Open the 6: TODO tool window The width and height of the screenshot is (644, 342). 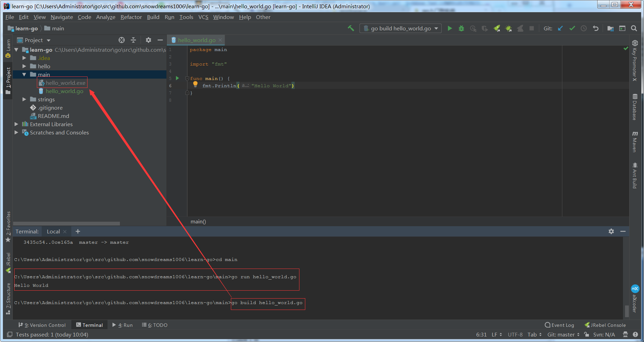(x=154, y=325)
